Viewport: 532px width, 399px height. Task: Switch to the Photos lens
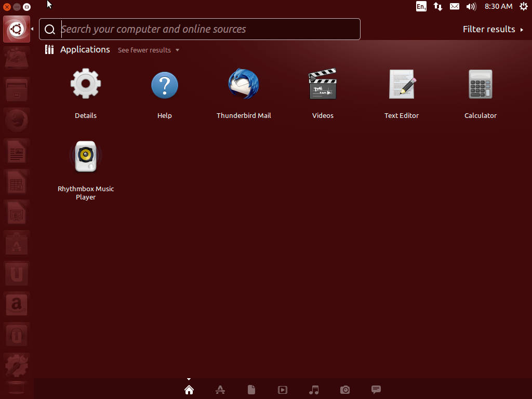(345, 390)
